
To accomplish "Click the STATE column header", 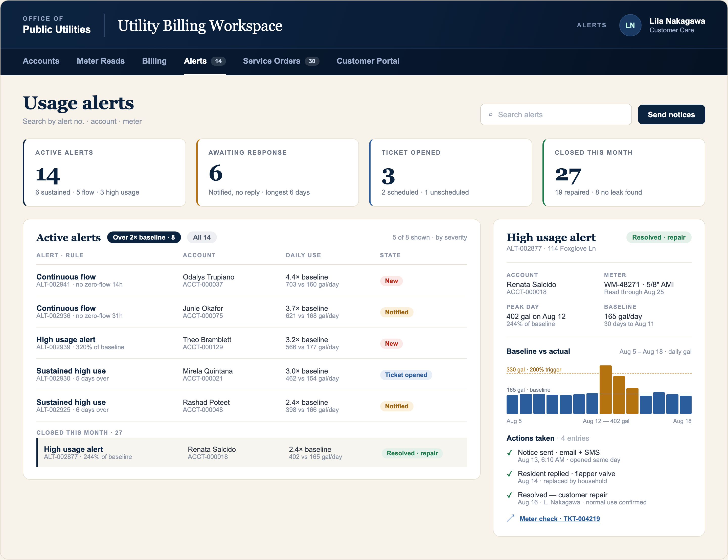I will coord(390,255).
